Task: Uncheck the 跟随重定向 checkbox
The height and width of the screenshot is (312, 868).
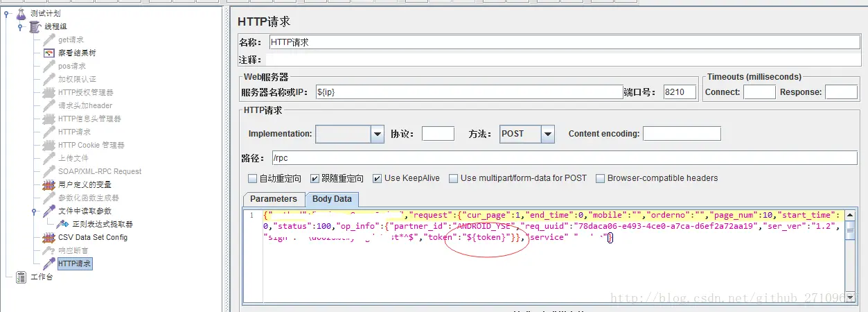Action: click(315, 178)
